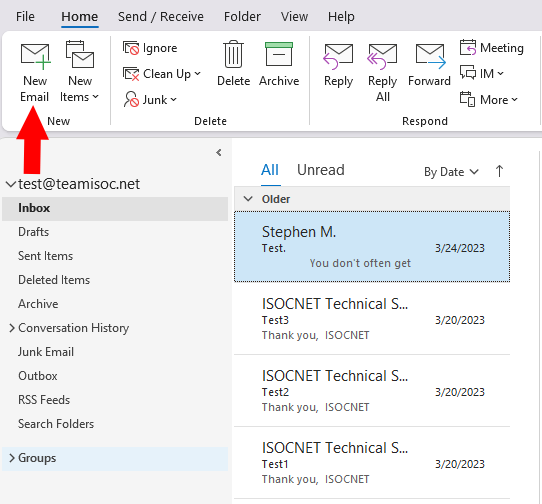Expand the Conversation History folder
This screenshot has height=504, width=542.
click(12, 328)
